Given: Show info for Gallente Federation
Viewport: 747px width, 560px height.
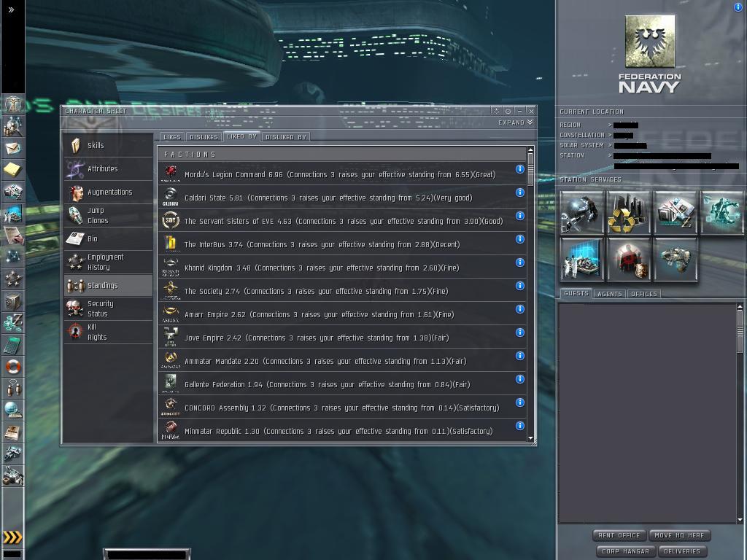Looking at the screenshot, I should (x=519, y=379).
